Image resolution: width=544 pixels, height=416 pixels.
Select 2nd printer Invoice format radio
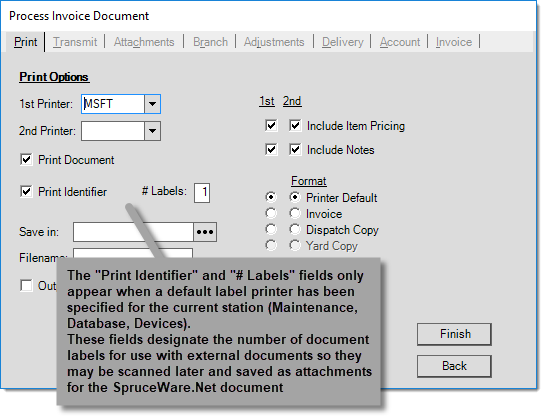click(295, 213)
